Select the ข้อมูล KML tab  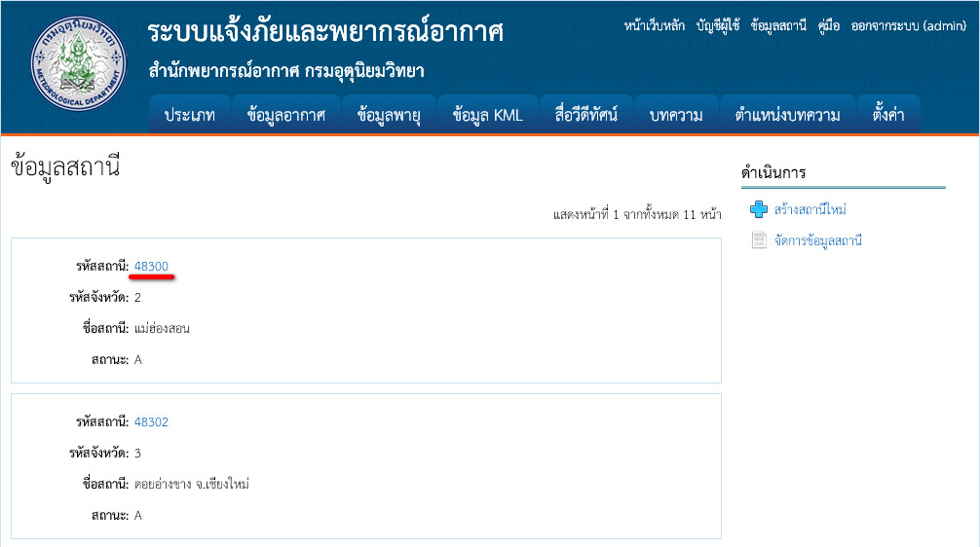(x=488, y=115)
